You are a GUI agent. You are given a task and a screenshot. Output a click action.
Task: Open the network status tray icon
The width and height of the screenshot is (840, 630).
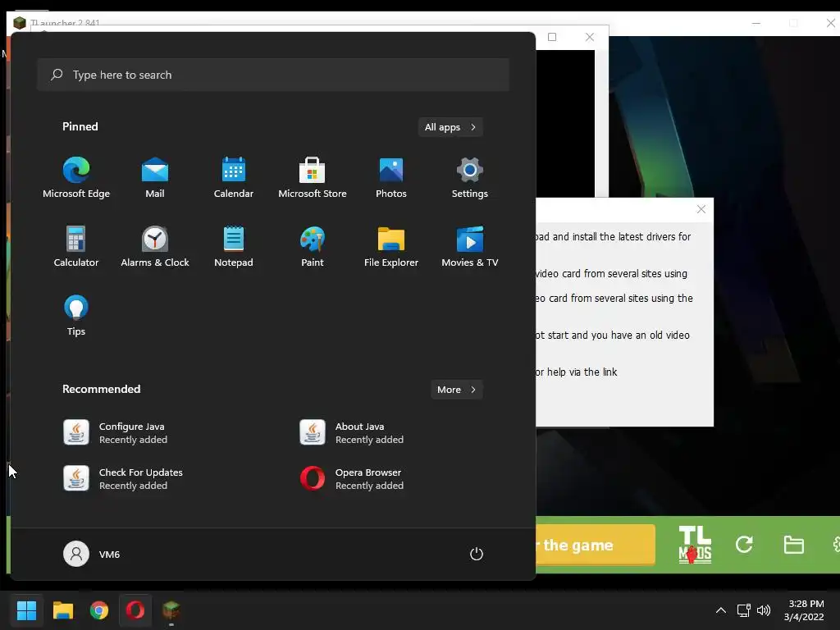(743, 610)
